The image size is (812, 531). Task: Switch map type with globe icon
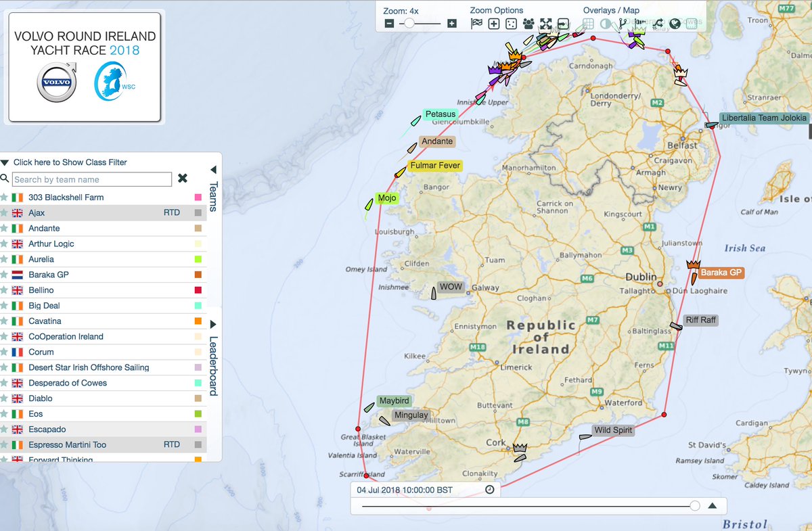click(675, 24)
